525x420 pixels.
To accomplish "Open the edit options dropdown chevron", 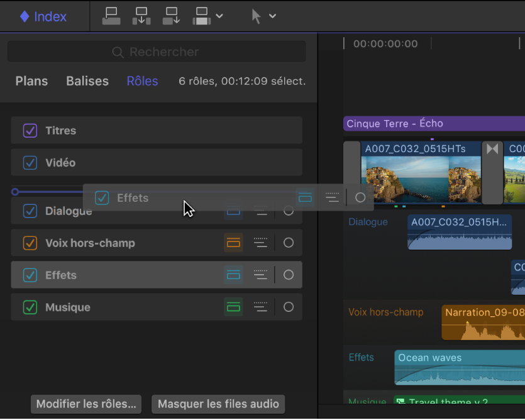I will (x=219, y=16).
